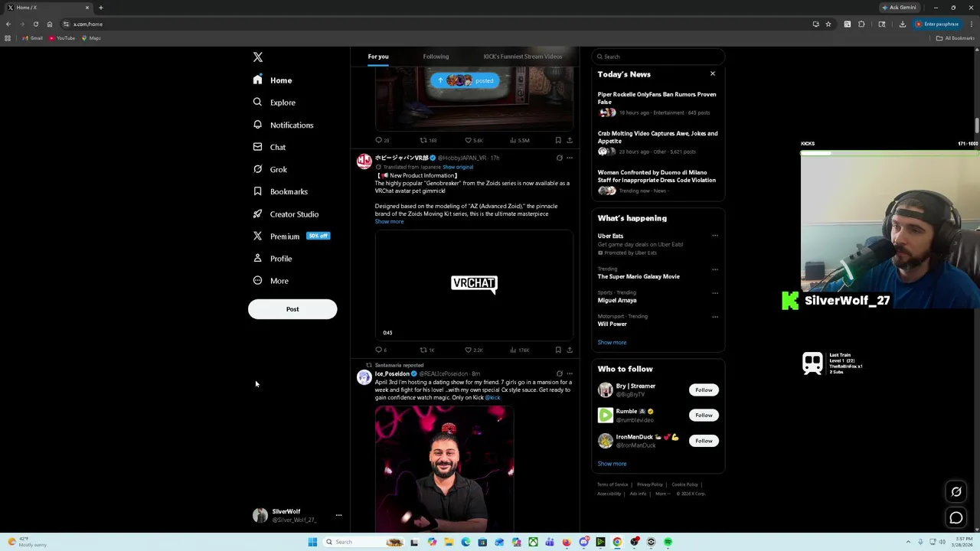Open the Premium 50% off item
Viewport: 980px width, 551px height.
(290, 236)
